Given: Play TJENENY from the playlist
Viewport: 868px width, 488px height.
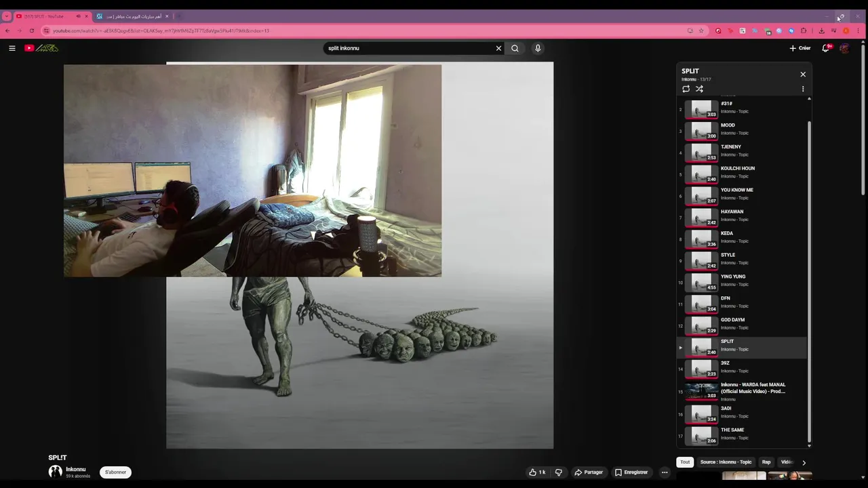Looking at the screenshot, I should tap(742, 152).
